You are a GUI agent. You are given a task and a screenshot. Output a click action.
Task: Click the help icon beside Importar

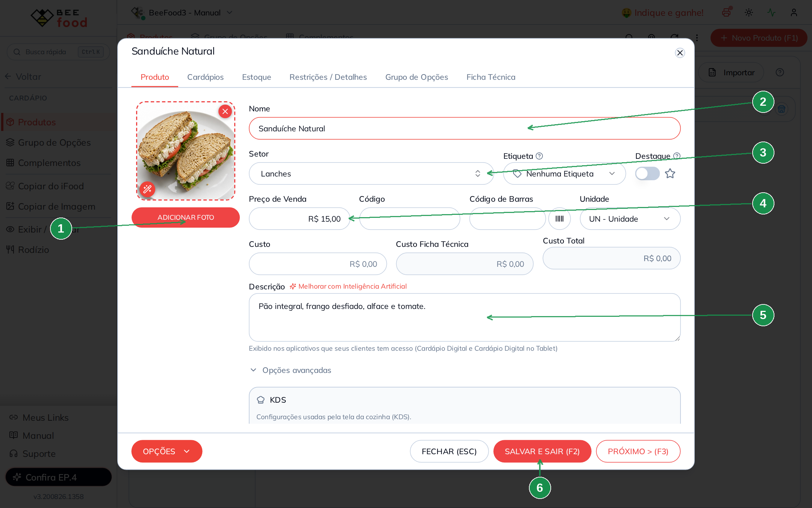(780, 72)
